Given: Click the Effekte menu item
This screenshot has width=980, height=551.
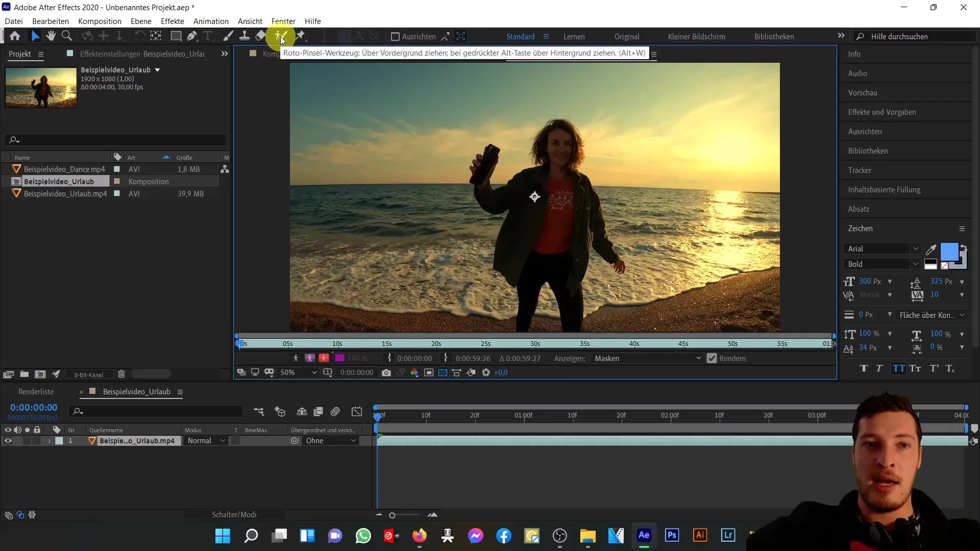Looking at the screenshot, I should click(173, 21).
